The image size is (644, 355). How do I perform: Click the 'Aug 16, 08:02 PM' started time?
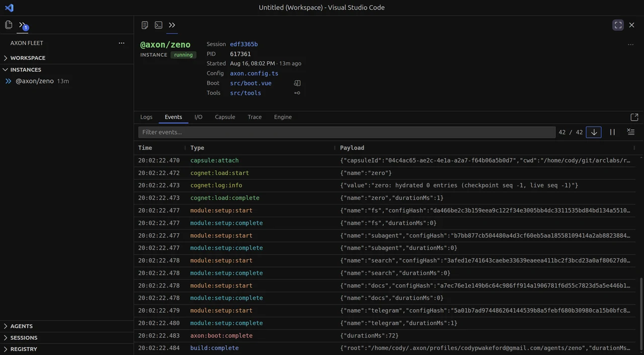(253, 63)
